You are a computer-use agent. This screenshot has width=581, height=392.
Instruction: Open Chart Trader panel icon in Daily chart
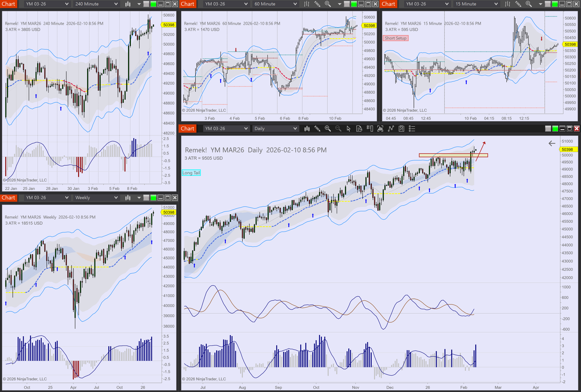(x=370, y=128)
